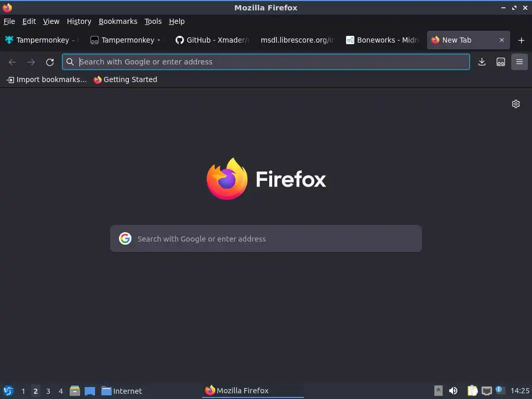Switch to the Boneworks tab

382,40
